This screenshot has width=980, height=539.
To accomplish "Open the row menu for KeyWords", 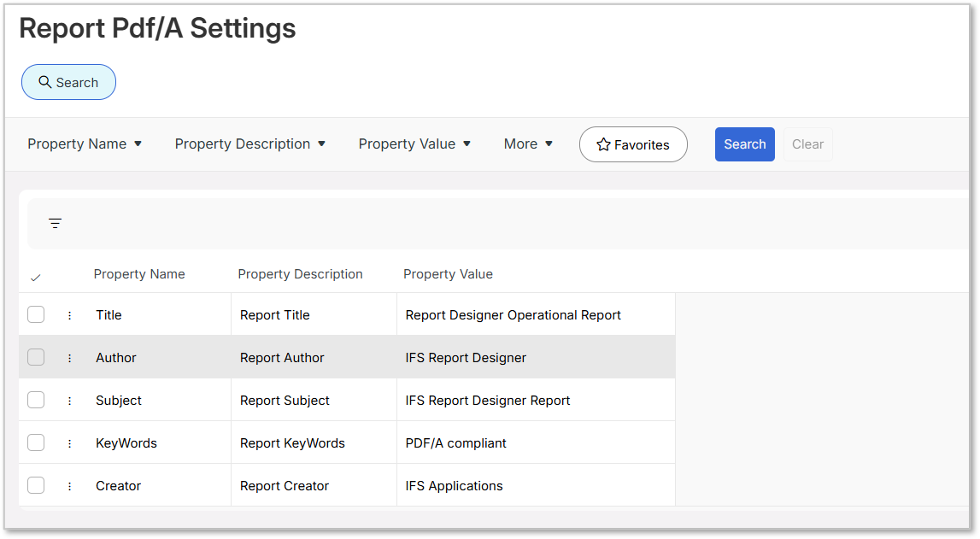I will click(69, 443).
